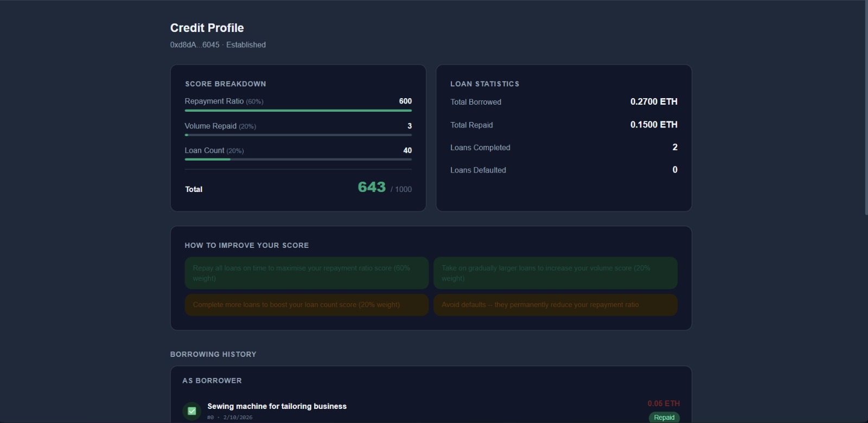
Task: Click the Total Borrowed 0.2700 ETH value
Action: pyautogui.click(x=654, y=101)
